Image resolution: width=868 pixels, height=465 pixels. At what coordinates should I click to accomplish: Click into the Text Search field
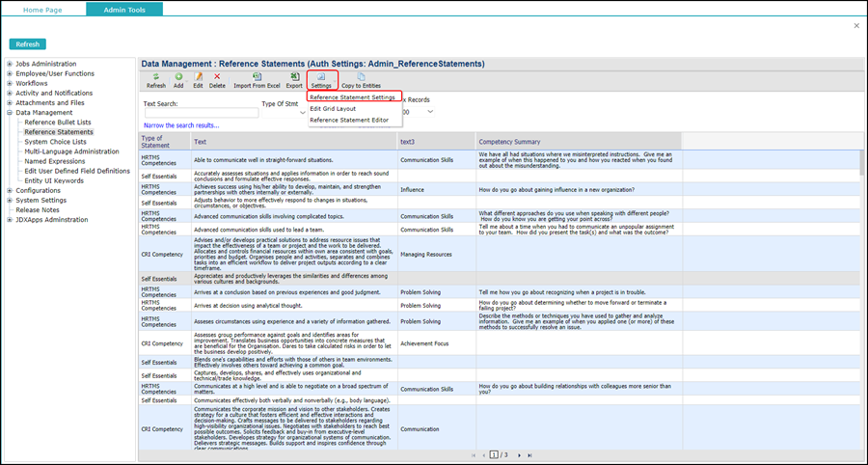pos(201,113)
